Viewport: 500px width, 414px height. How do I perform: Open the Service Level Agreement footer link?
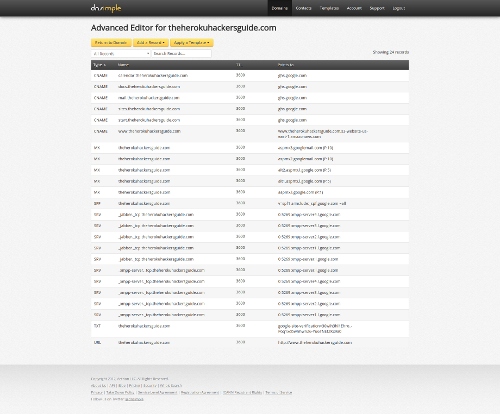pyautogui.click(x=157, y=392)
